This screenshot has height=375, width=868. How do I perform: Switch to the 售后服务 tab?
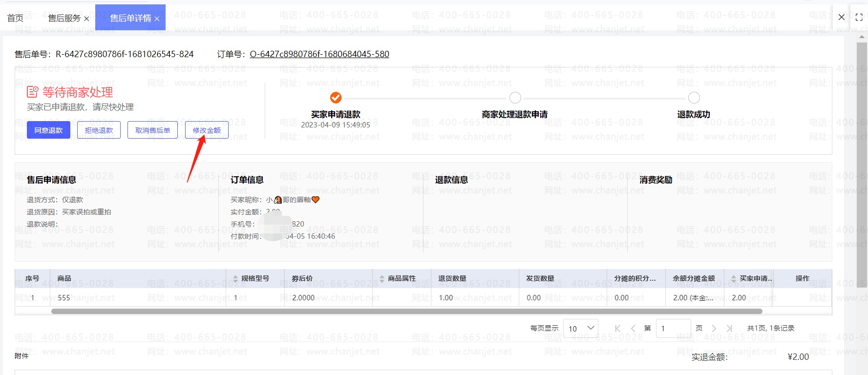[x=64, y=18]
